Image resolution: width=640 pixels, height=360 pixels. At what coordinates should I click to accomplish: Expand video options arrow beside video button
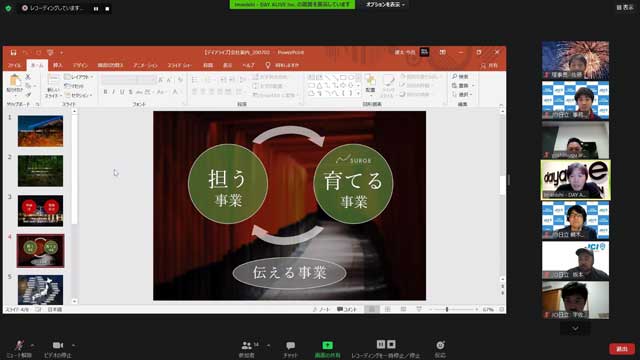(73, 345)
